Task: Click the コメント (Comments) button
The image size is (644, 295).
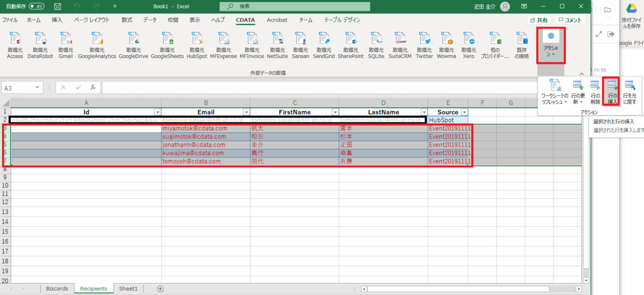Action: click(569, 20)
